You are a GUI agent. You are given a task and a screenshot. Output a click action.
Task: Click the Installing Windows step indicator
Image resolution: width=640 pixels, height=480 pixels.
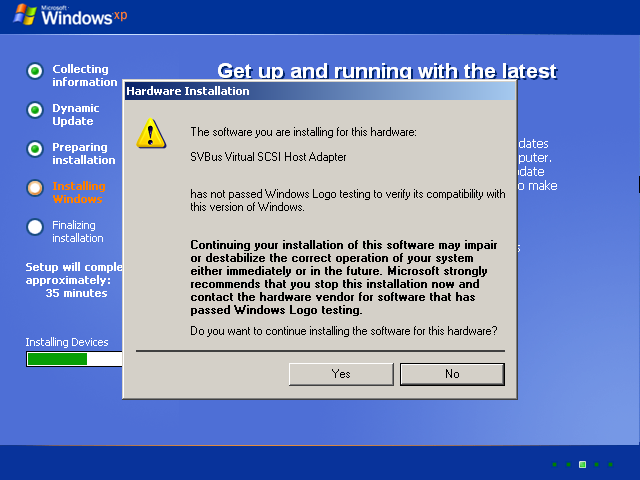click(x=35, y=188)
